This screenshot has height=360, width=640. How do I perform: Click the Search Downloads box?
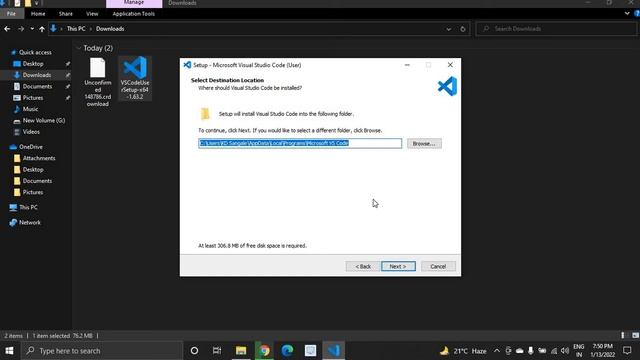click(x=556, y=29)
